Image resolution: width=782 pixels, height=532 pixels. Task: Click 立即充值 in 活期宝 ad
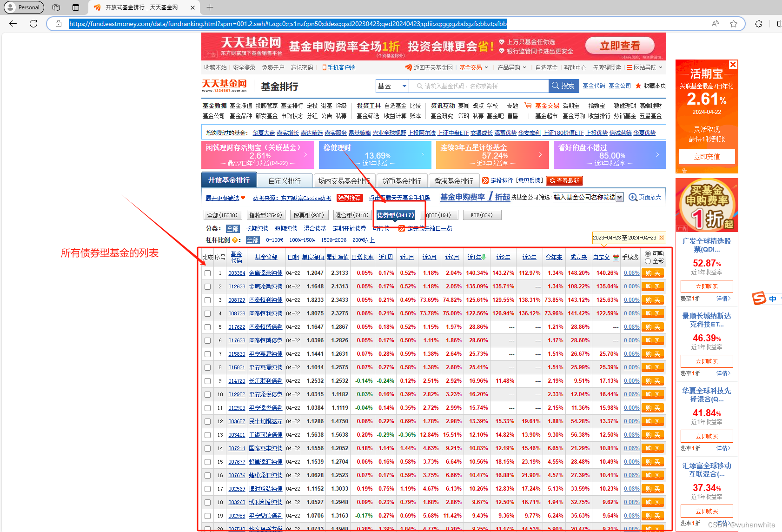(x=707, y=157)
